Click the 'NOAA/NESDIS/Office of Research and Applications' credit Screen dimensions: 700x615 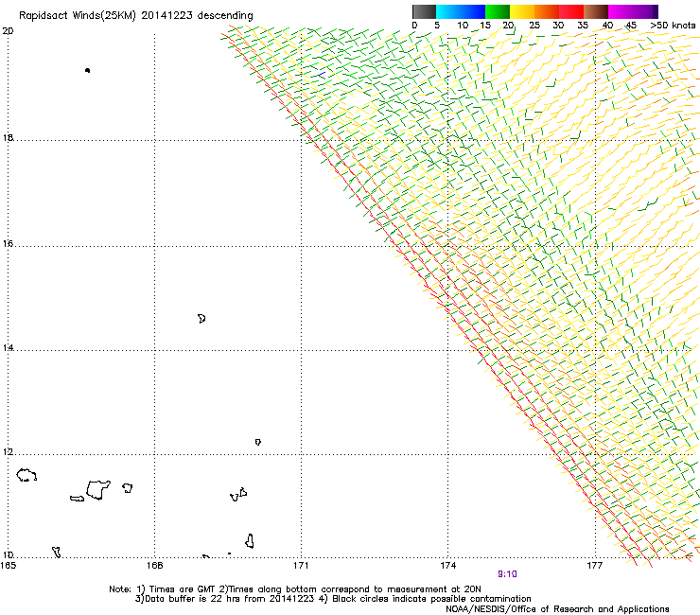point(557,609)
